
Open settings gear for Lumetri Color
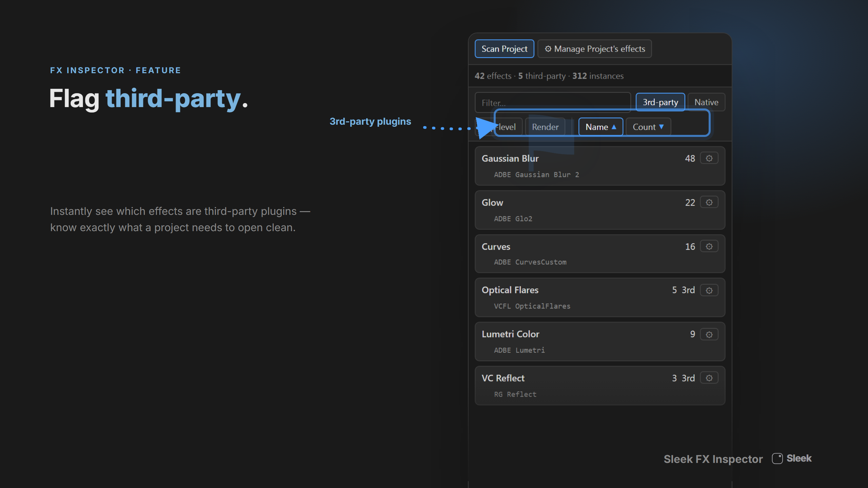pos(709,334)
